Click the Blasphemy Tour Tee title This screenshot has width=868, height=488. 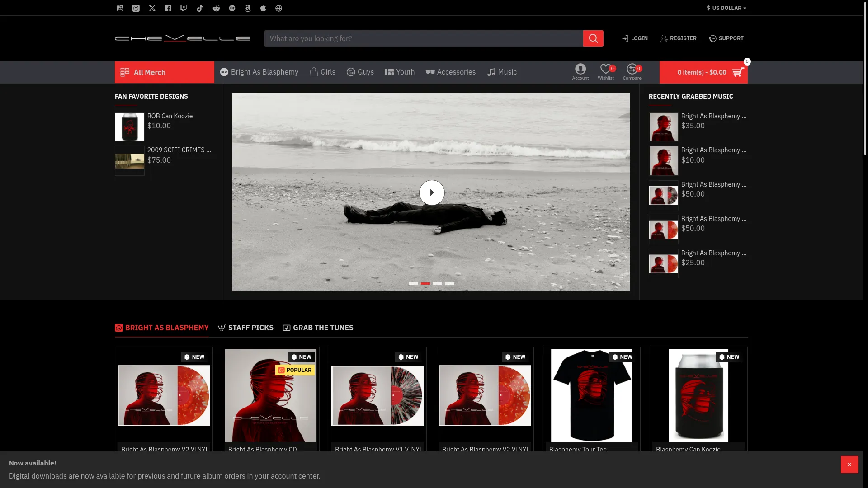(x=578, y=449)
